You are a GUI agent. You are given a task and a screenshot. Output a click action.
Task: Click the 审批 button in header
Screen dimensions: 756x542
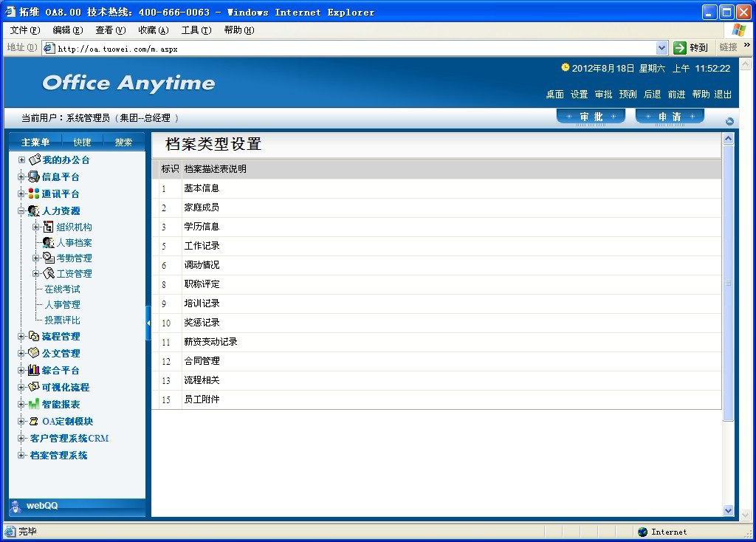[x=591, y=117]
